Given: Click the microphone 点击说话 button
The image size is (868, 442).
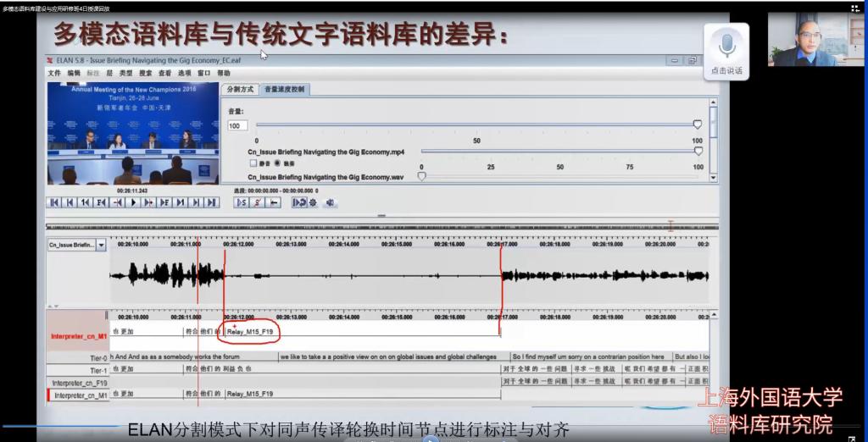Looking at the screenshot, I should [x=726, y=47].
